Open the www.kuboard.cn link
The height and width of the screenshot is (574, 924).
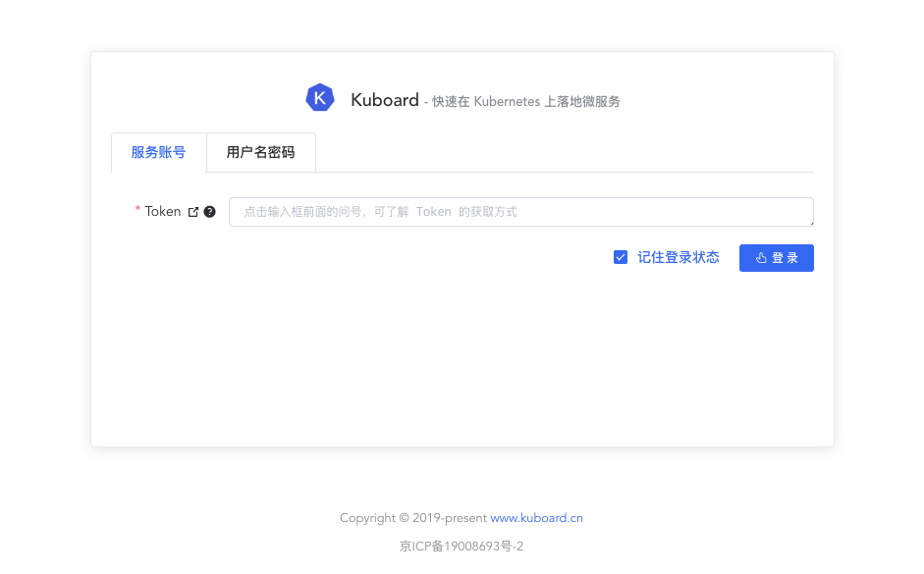point(536,518)
